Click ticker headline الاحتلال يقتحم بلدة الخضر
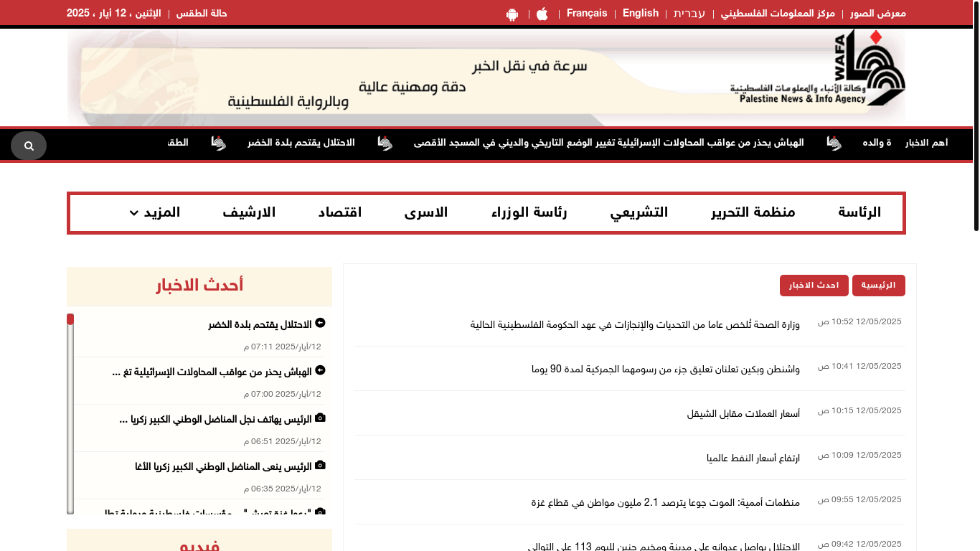 coord(301,143)
